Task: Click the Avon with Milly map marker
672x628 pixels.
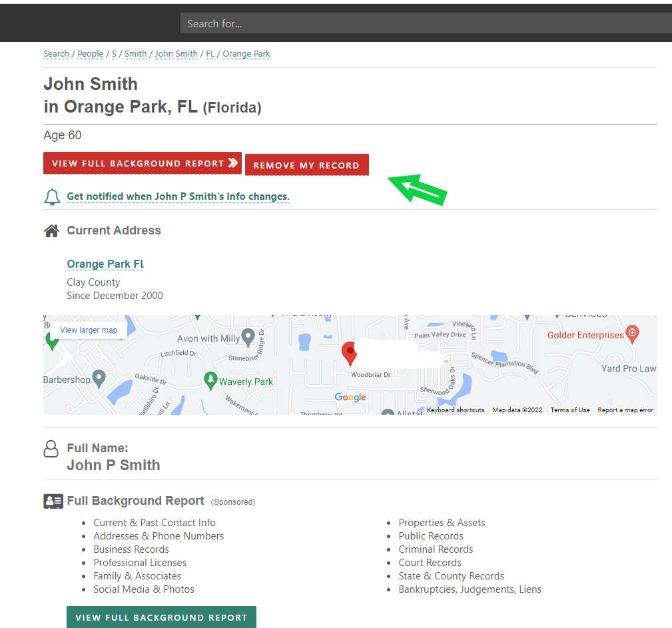Action: (x=248, y=337)
